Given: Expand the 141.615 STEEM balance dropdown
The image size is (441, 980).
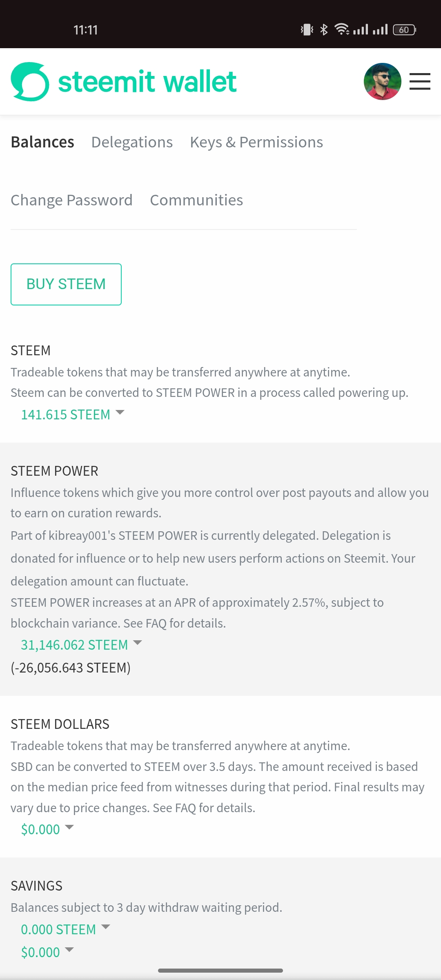Looking at the screenshot, I should (72, 414).
